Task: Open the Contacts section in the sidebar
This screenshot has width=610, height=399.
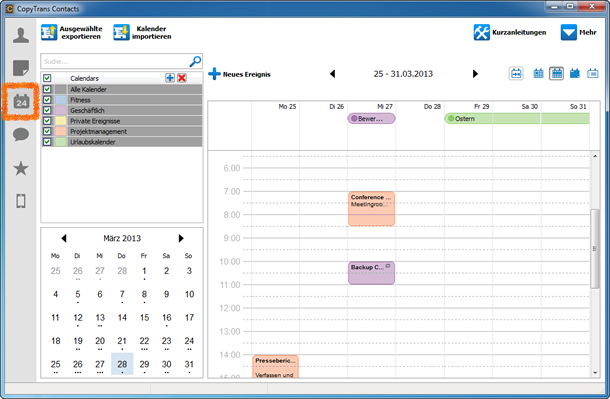Action: click(21, 35)
